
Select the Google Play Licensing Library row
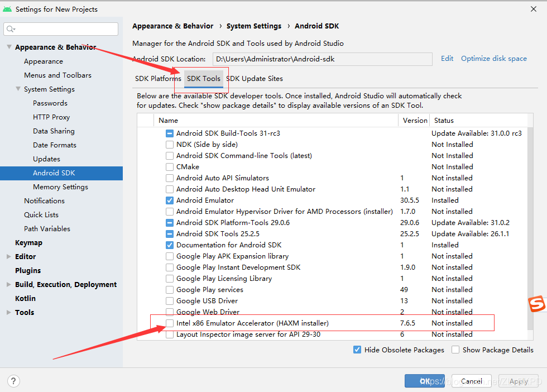(x=332, y=279)
